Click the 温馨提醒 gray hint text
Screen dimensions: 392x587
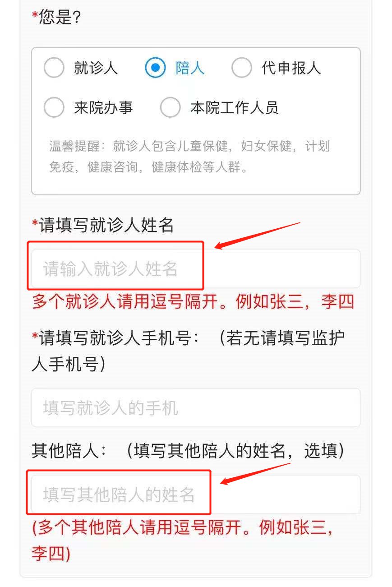(189, 157)
